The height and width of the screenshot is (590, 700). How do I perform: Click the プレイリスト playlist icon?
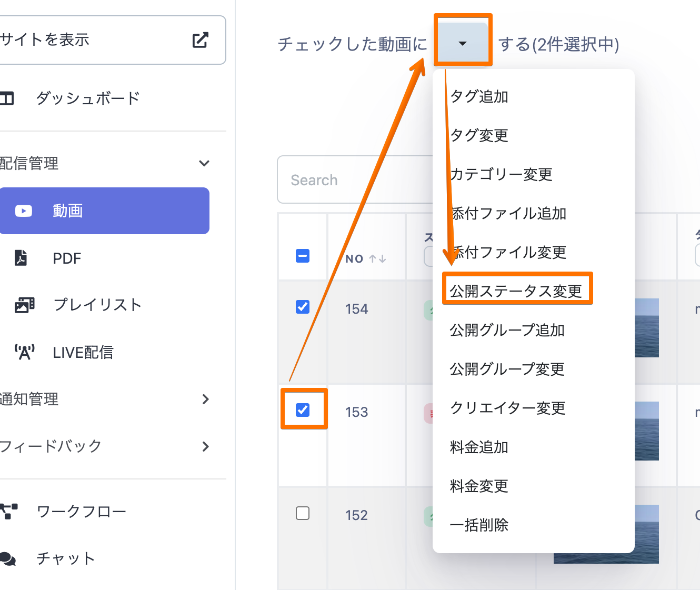point(24,305)
